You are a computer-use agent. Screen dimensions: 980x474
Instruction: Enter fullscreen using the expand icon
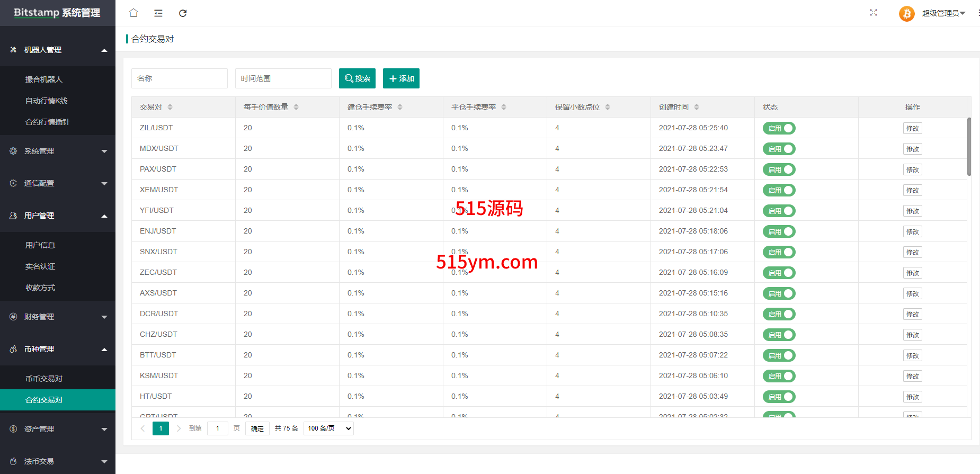(x=874, y=13)
